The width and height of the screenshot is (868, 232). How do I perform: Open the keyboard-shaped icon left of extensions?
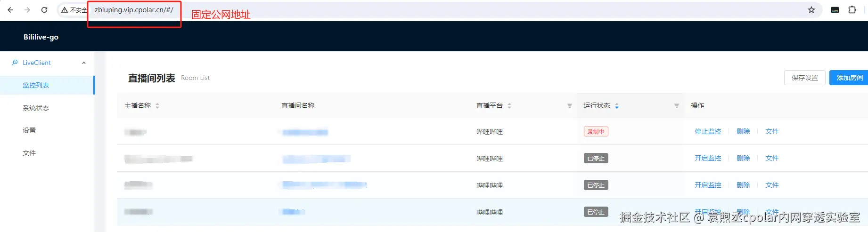835,10
